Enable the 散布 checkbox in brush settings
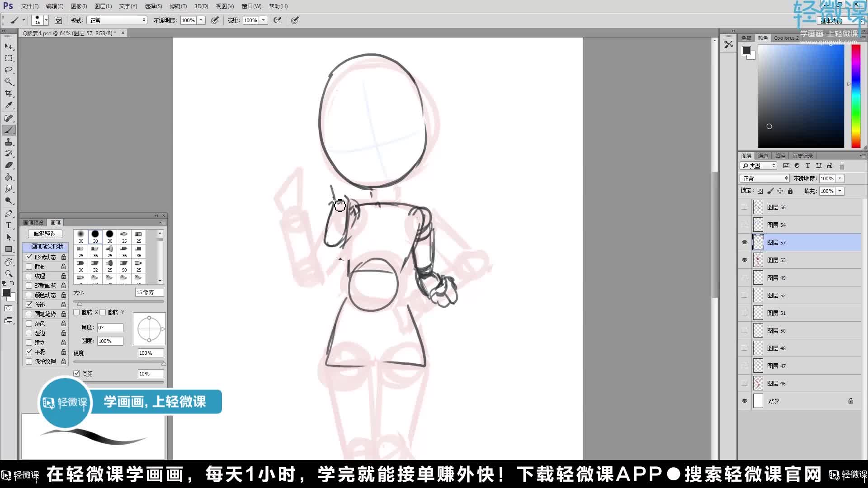 pyautogui.click(x=30, y=266)
